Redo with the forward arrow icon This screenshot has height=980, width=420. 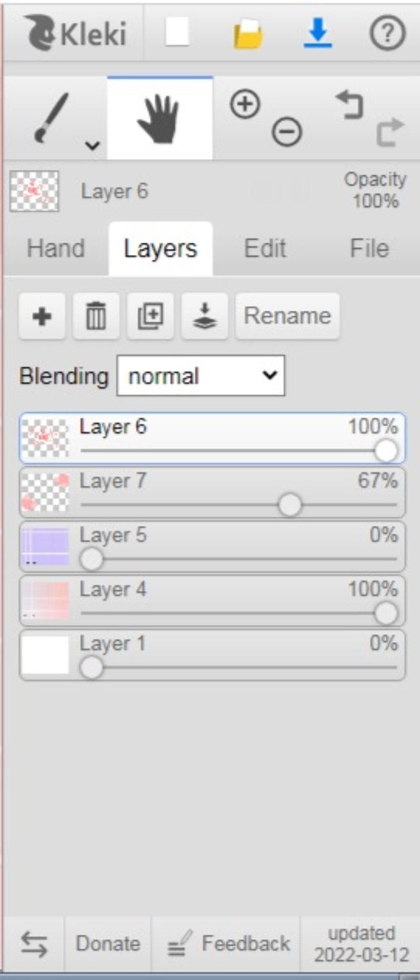click(x=390, y=132)
